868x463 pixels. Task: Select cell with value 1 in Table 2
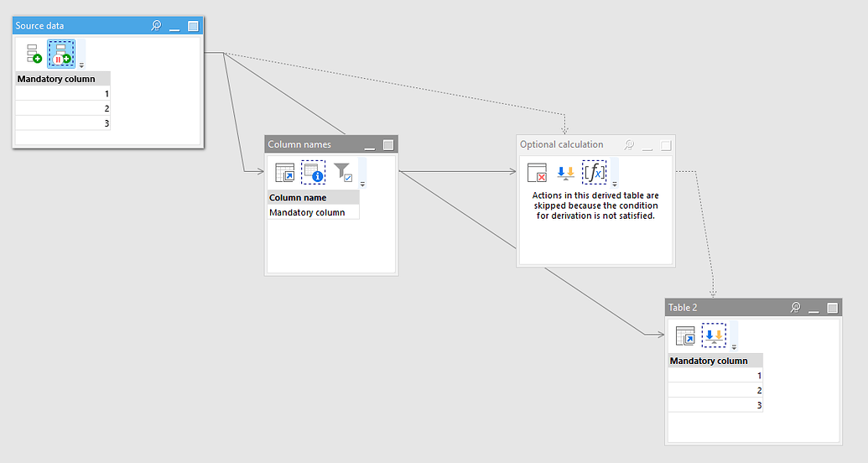coord(715,375)
